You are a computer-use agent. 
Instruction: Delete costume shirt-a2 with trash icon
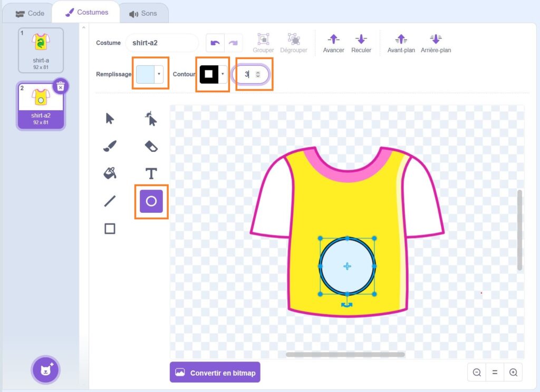[61, 86]
